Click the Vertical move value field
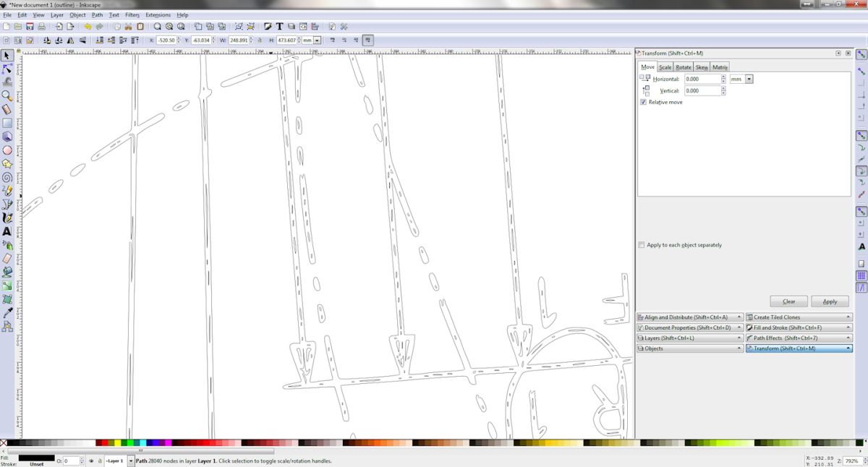The height and width of the screenshot is (467, 868). 702,91
